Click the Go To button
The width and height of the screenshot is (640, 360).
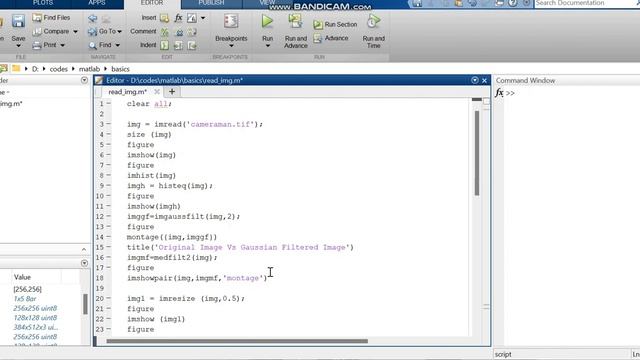tap(102, 31)
